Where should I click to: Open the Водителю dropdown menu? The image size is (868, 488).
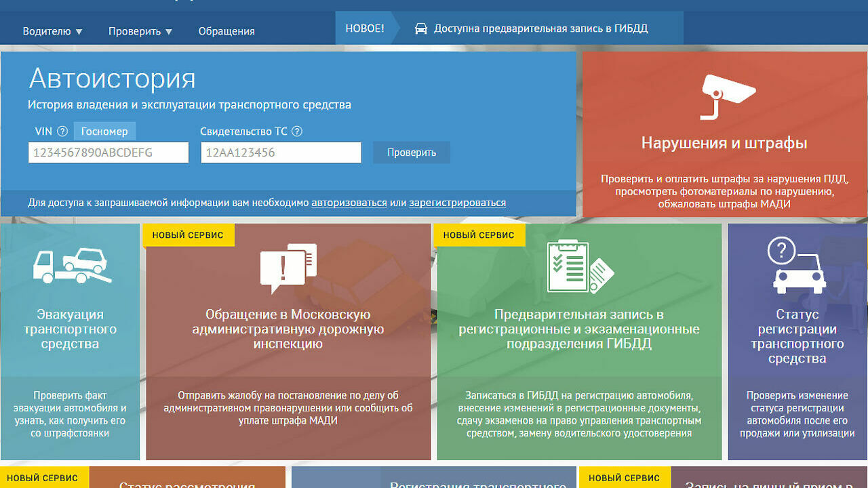pos(52,31)
